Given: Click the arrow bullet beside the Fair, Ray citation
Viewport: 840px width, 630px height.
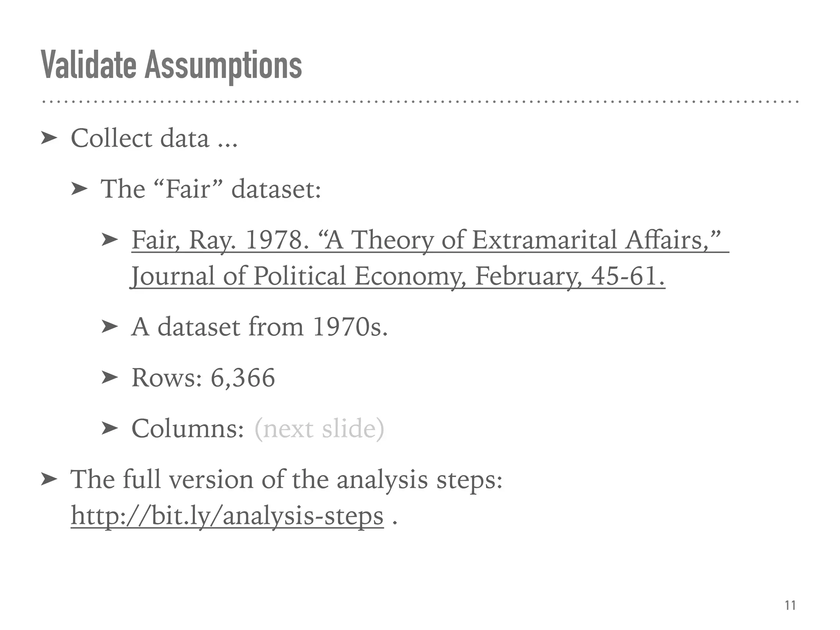Looking at the screenshot, I should 110,240.
